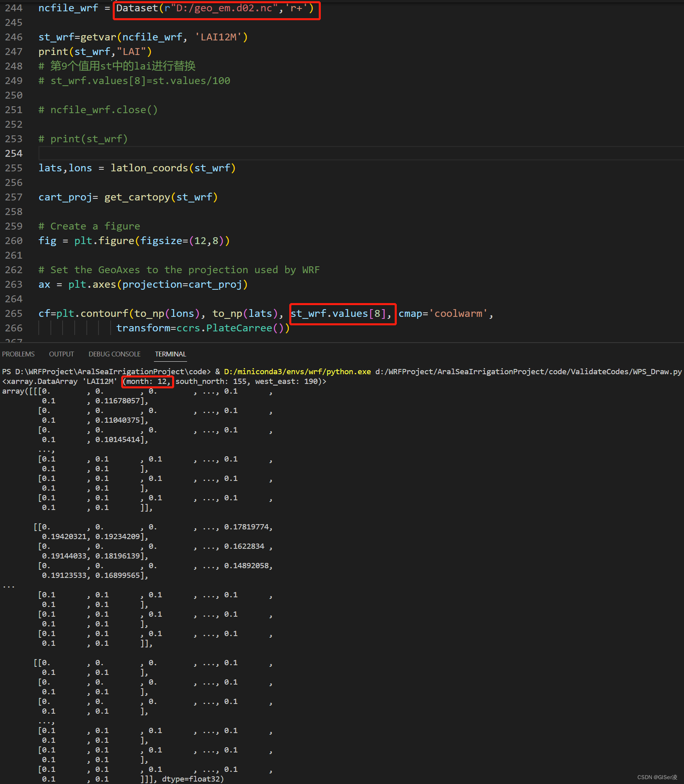The height and width of the screenshot is (784, 684).
Task: Select the TERMINAL tab
Action: tap(170, 354)
